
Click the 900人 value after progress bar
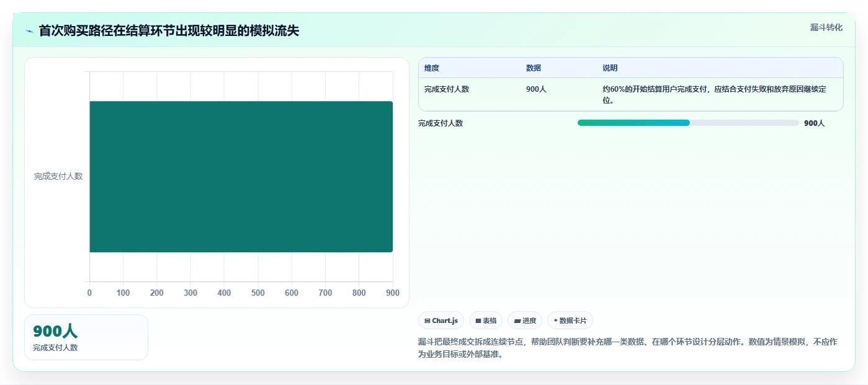coord(814,123)
